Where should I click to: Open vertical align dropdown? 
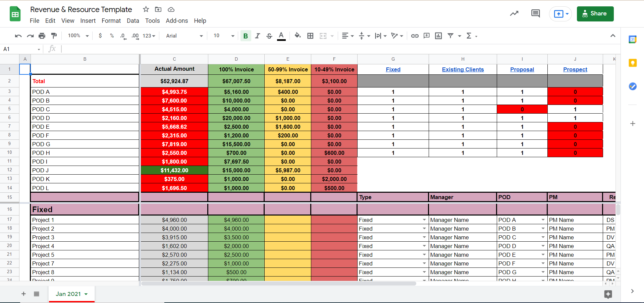364,36
